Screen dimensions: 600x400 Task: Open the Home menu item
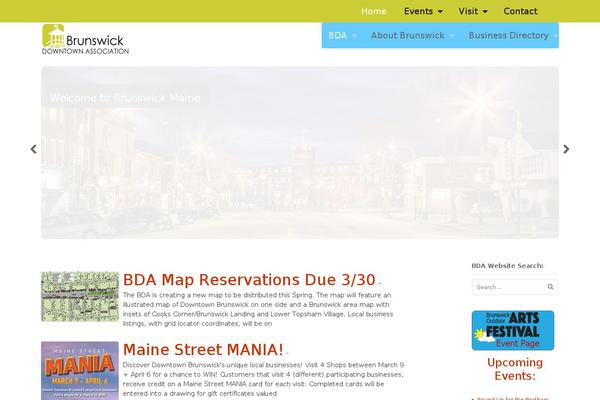[x=374, y=11]
